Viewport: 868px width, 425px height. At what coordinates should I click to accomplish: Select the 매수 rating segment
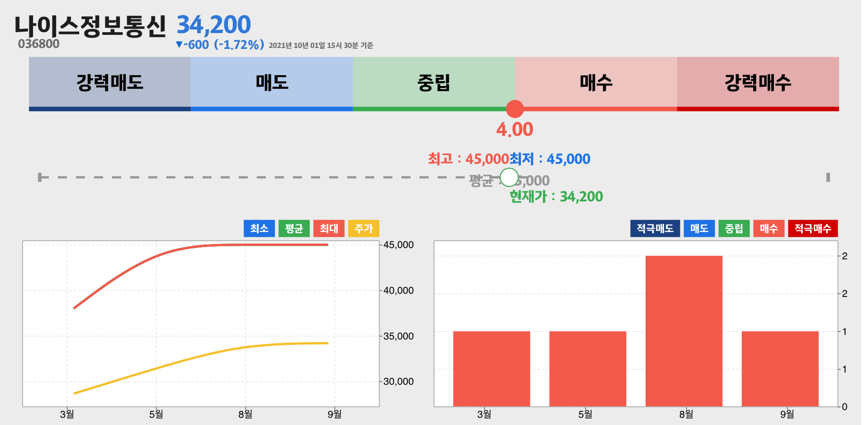pyautogui.click(x=596, y=84)
